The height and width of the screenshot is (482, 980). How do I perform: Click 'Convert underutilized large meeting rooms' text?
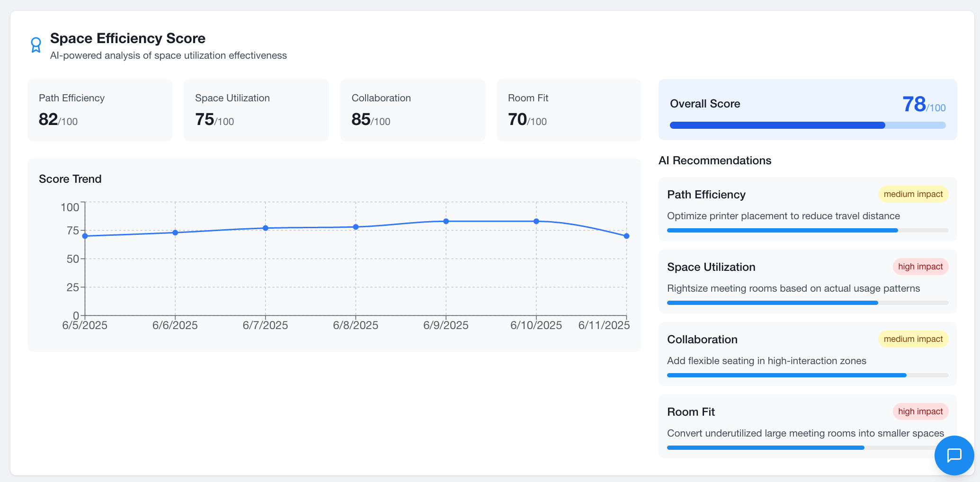pos(806,433)
